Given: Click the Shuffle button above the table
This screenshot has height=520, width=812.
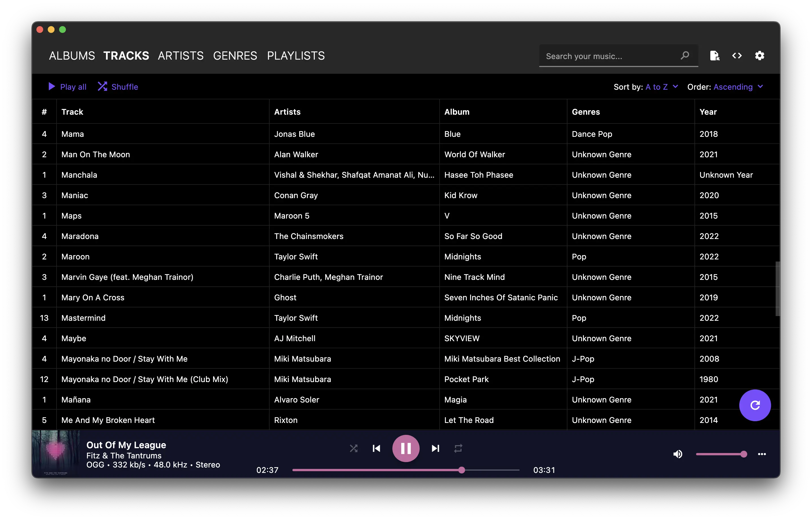Looking at the screenshot, I should coord(118,87).
